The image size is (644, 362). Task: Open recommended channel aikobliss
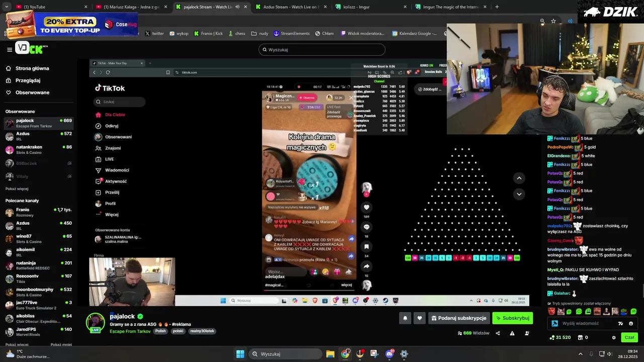39,319
